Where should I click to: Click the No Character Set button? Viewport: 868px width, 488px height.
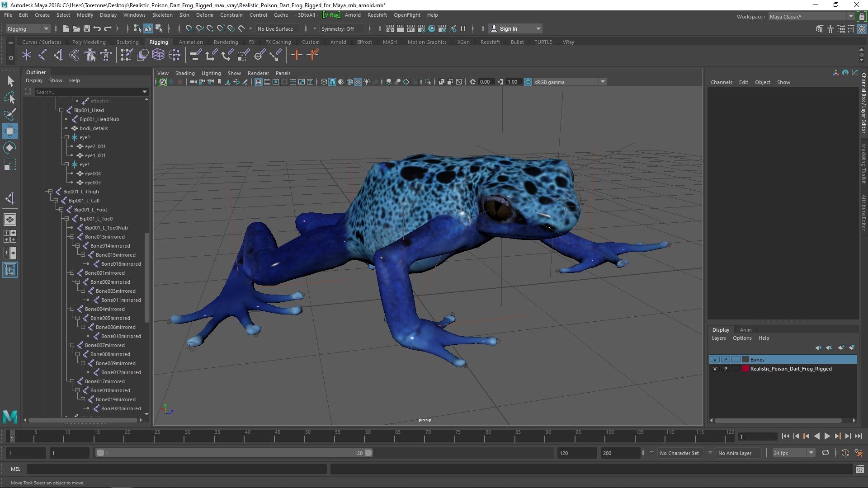(679, 453)
